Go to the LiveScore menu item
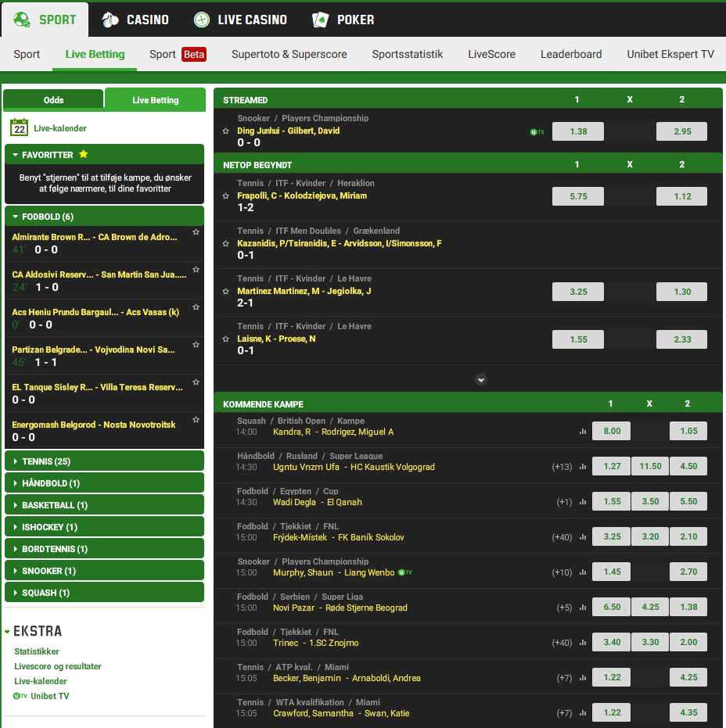The width and height of the screenshot is (726, 728). coord(491,54)
